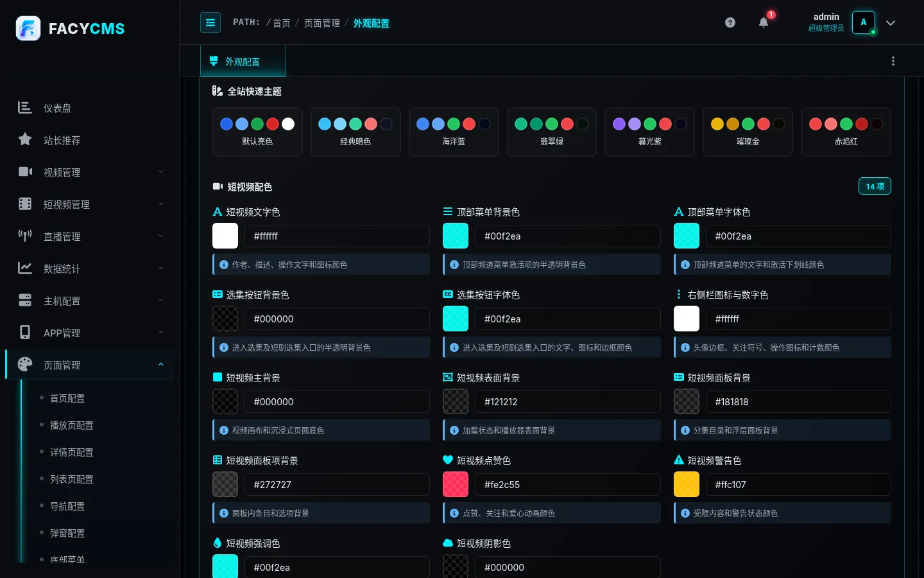
Task: Open 播放页配置 submenu item
Action: [72, 425]
